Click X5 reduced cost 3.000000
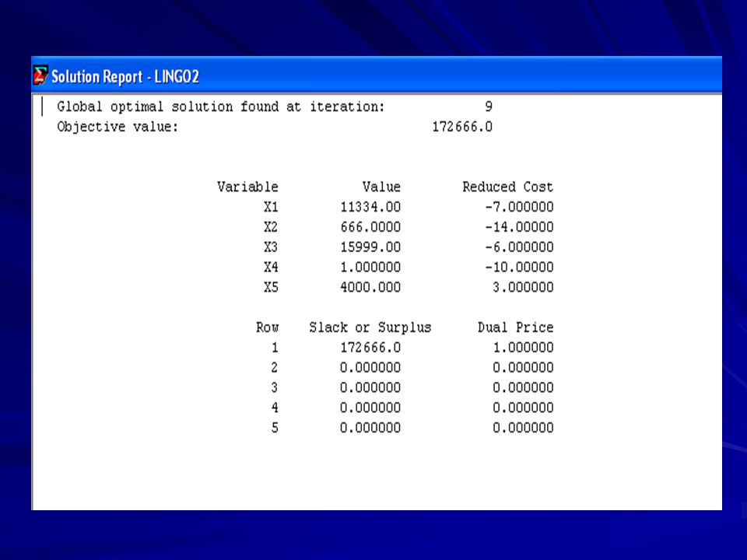747x560 pixels. (523, 287)
